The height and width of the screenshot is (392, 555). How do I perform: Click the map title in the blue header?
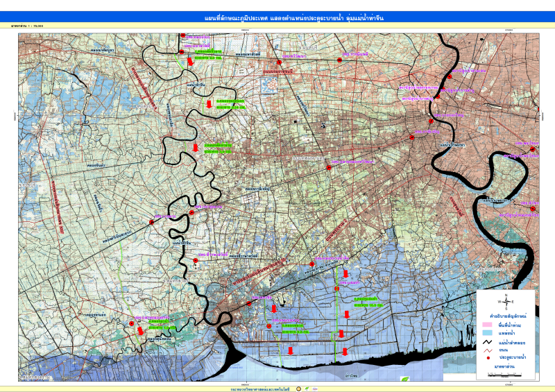pos(277,15)
